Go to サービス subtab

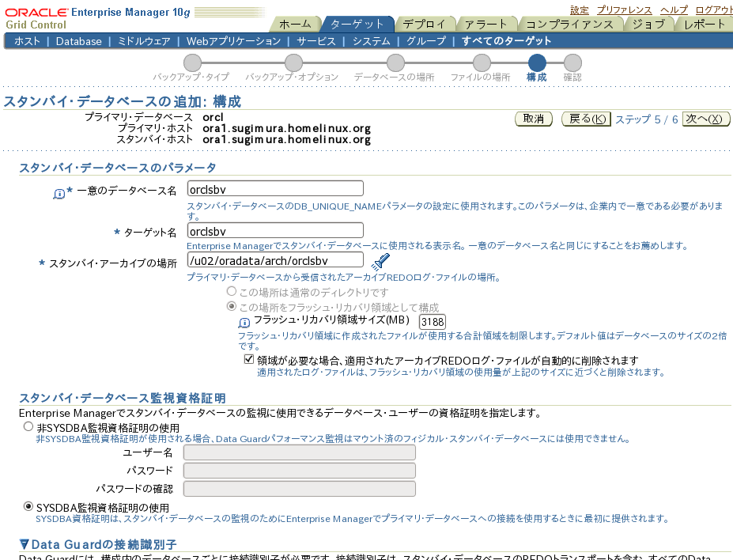pos(316,41)
